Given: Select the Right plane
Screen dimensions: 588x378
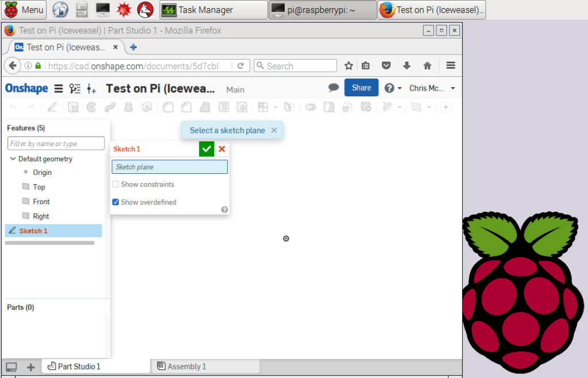Looking at the screenshot, I should click(41, 216).
